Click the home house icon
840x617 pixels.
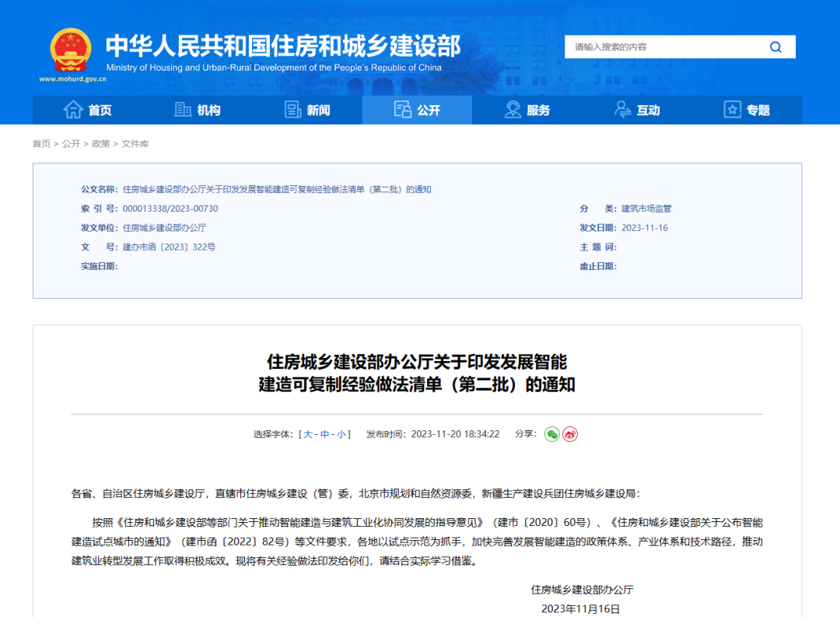73,110
